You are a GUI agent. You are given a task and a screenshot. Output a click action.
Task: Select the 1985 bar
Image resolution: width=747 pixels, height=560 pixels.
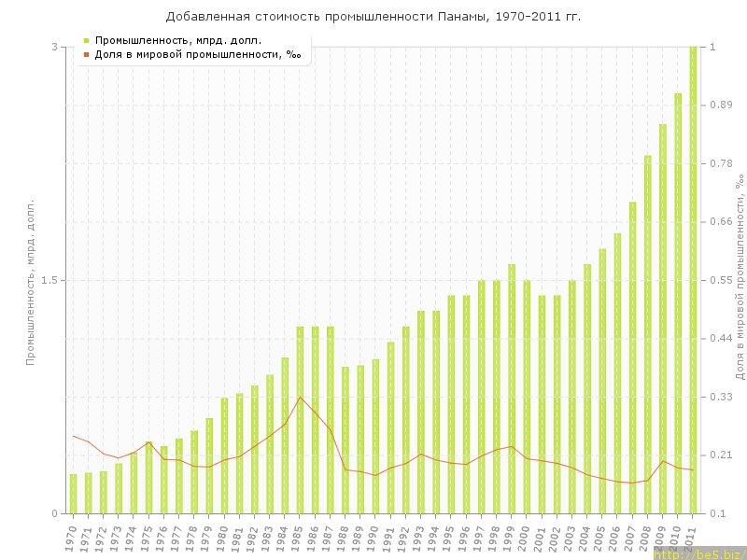(300, 420)
